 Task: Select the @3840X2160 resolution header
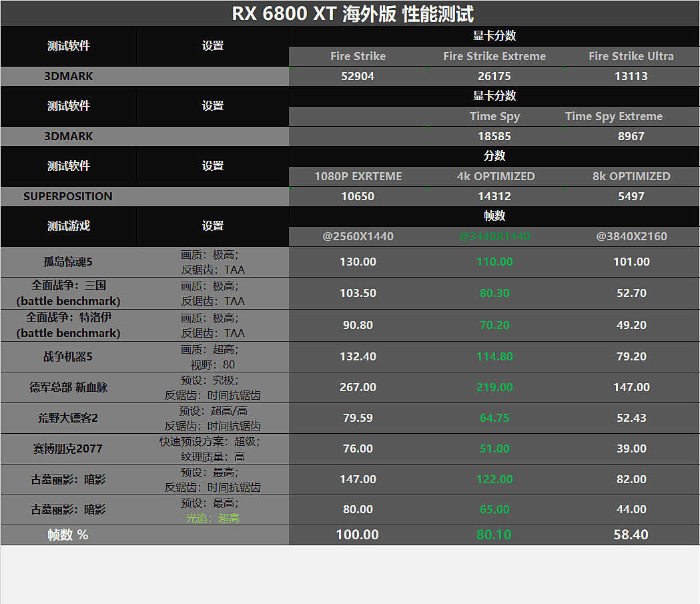(x=631, y=237)
